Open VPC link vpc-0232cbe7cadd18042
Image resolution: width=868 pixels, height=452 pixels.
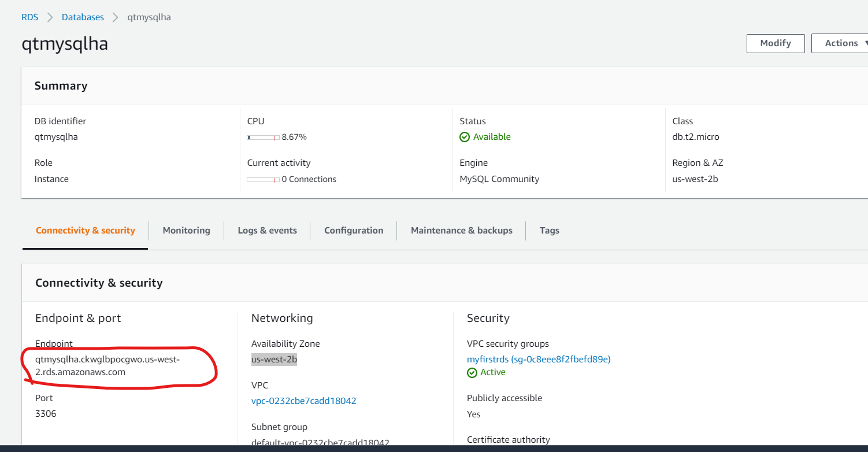[x=304, y=400]
